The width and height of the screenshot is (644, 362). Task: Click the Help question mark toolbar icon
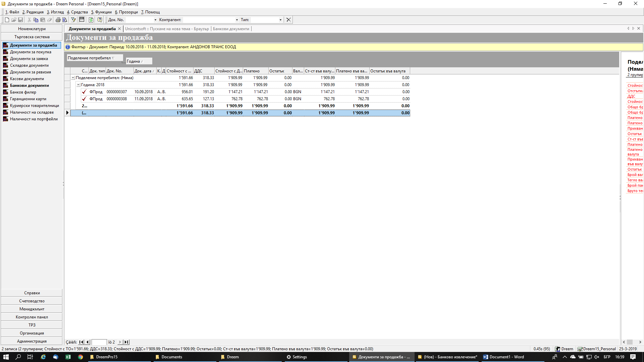[100, 20]
